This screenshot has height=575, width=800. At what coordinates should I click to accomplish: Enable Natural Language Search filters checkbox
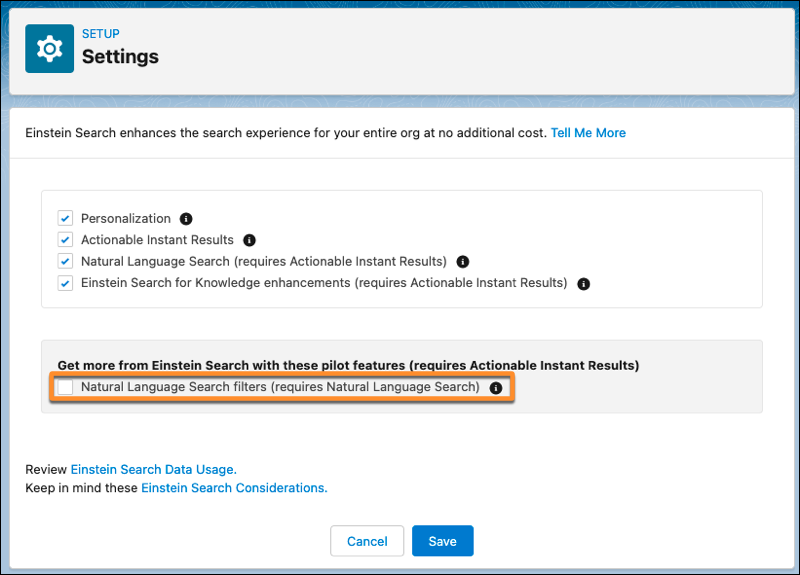[x=65, y=387]
